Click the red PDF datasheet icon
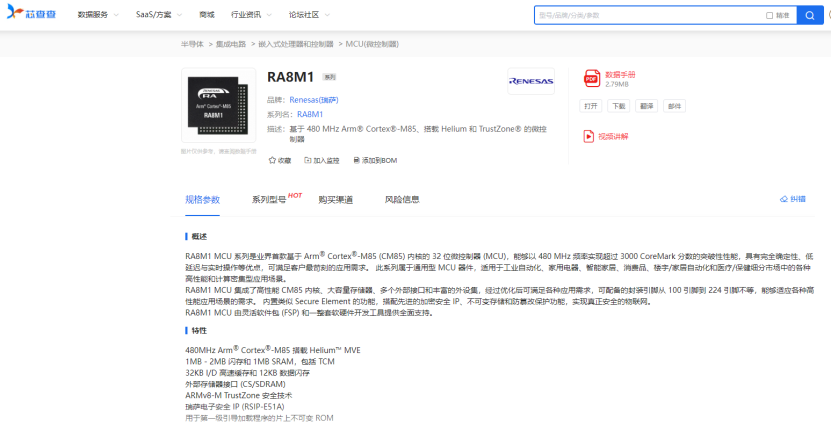The image size is (831, 424). [x=591, y=78]
